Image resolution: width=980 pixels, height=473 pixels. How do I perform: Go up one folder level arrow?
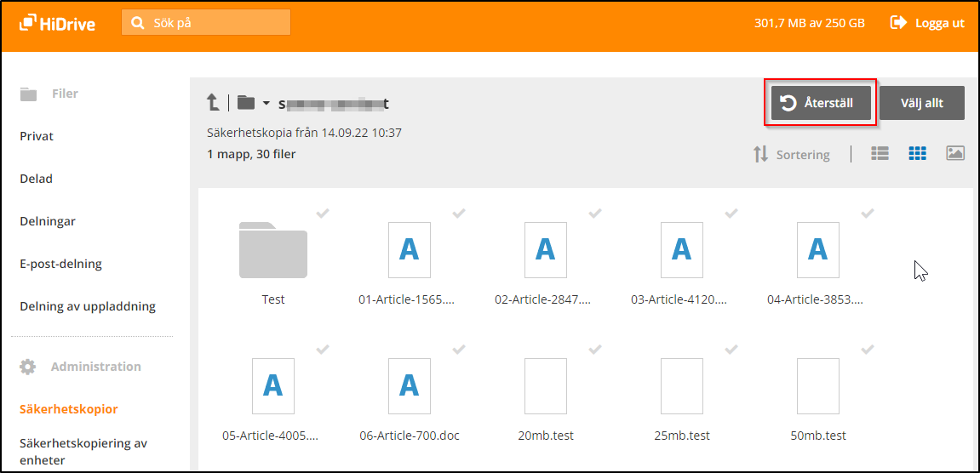pos(213,103)
